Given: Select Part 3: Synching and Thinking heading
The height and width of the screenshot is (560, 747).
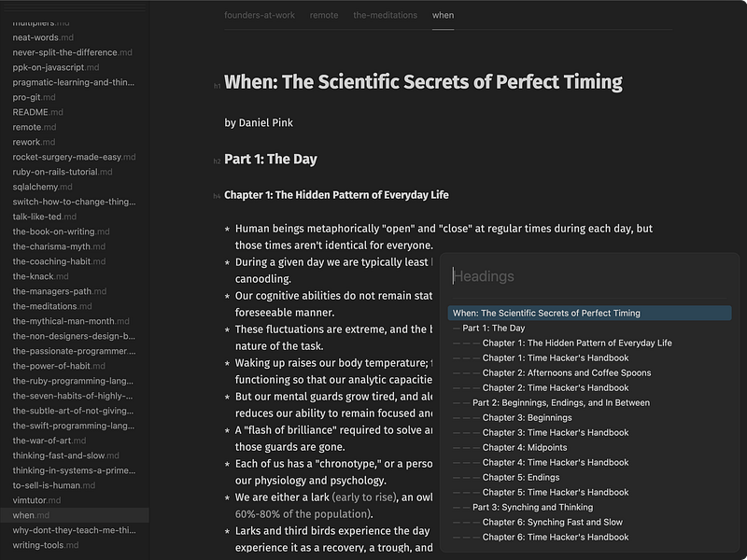Looking at the screenshot, I should (x=532, y=508).
